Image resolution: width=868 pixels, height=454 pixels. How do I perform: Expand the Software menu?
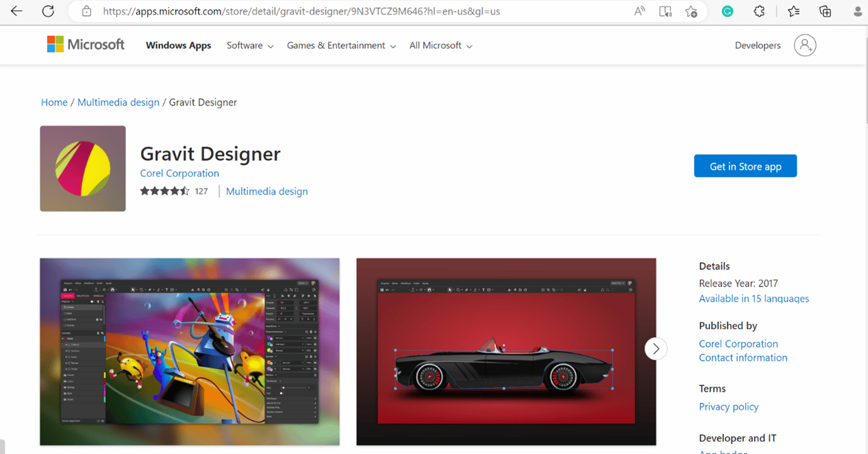[250, 45]
